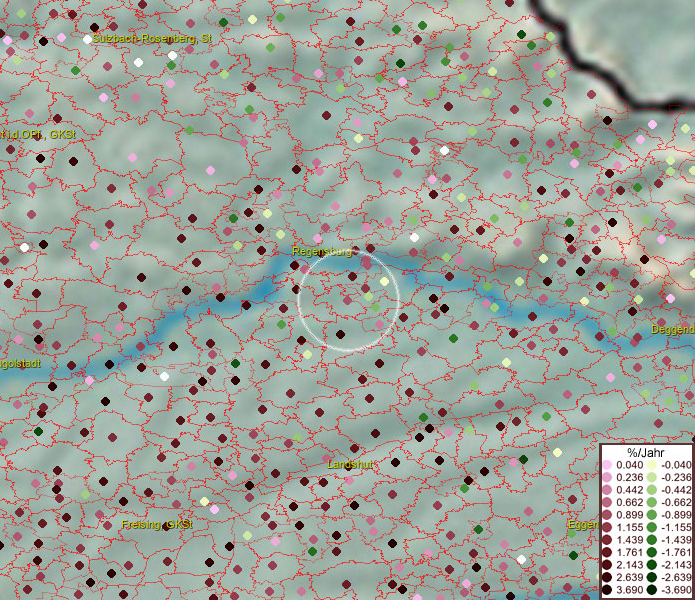The image size is (695, 600).
Task: Click the Landshut city label
Action: [350, 464]
